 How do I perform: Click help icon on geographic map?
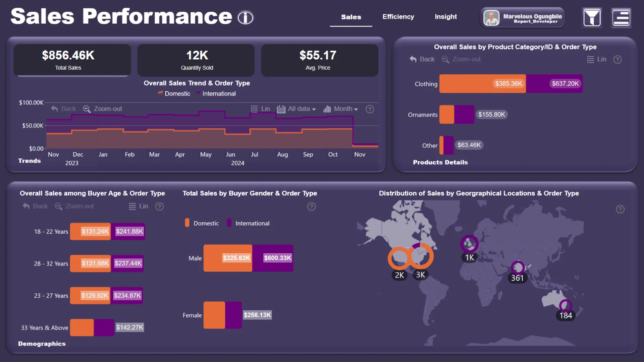click(620, 209)
